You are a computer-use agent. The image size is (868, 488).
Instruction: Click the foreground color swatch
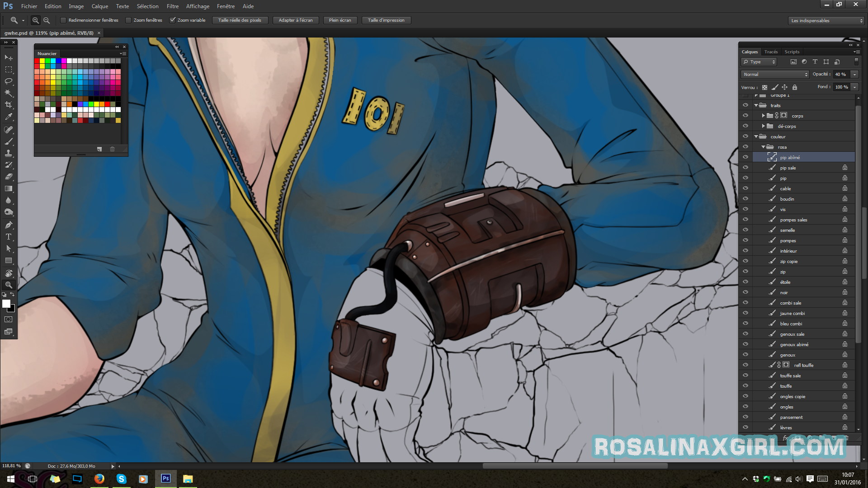pyautogui.click(x=6, y=304)
